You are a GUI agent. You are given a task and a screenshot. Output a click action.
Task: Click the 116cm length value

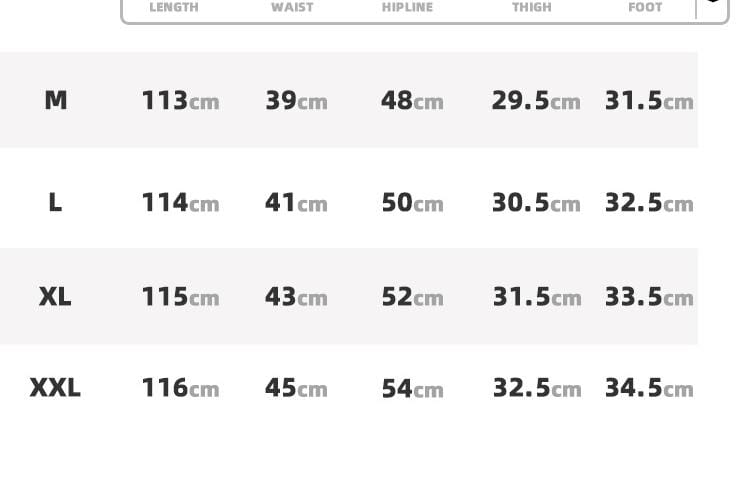point(180,388)
